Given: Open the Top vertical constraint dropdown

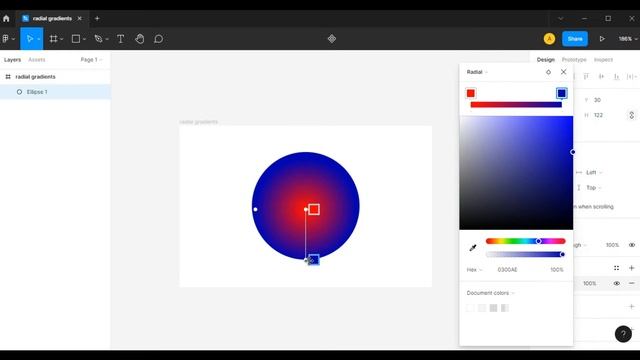Looking at the screenshot, I should (x=594, y=188).
